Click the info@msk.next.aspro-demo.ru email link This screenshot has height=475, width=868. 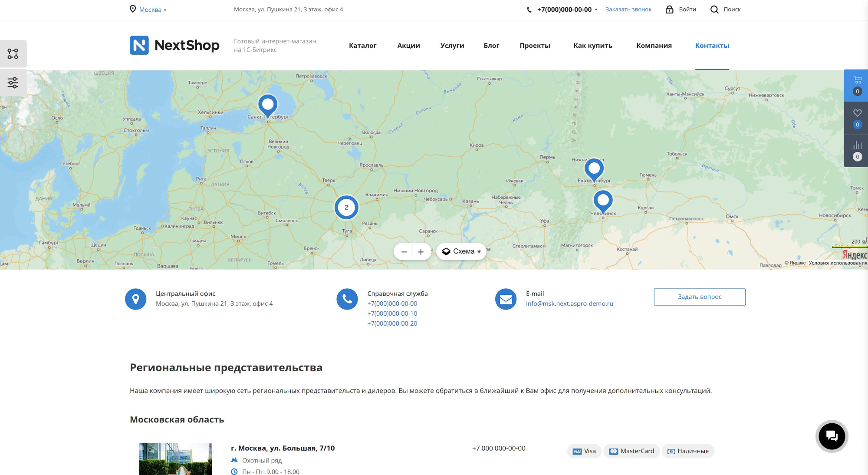tap(569, 303)
